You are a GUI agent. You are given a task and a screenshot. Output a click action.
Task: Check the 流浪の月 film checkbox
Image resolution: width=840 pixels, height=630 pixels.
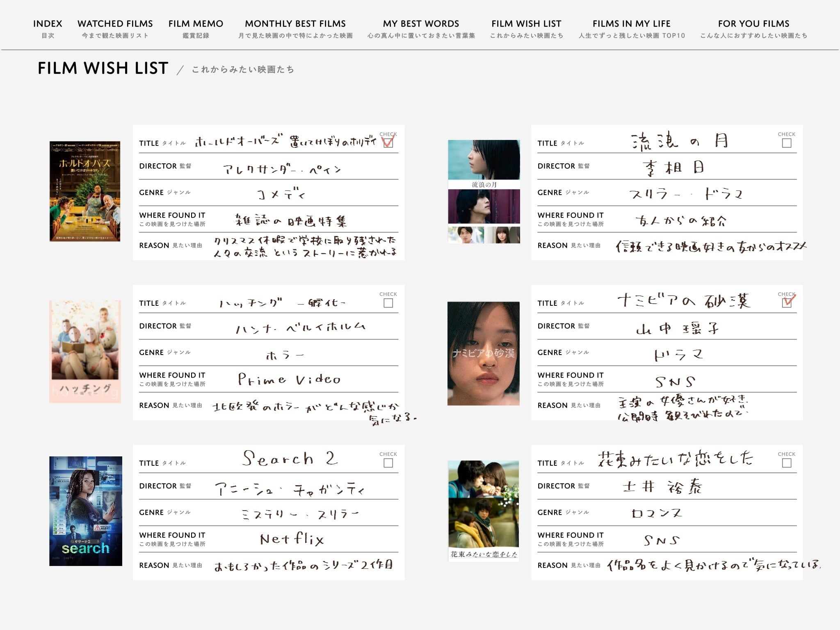click(786, 143)
